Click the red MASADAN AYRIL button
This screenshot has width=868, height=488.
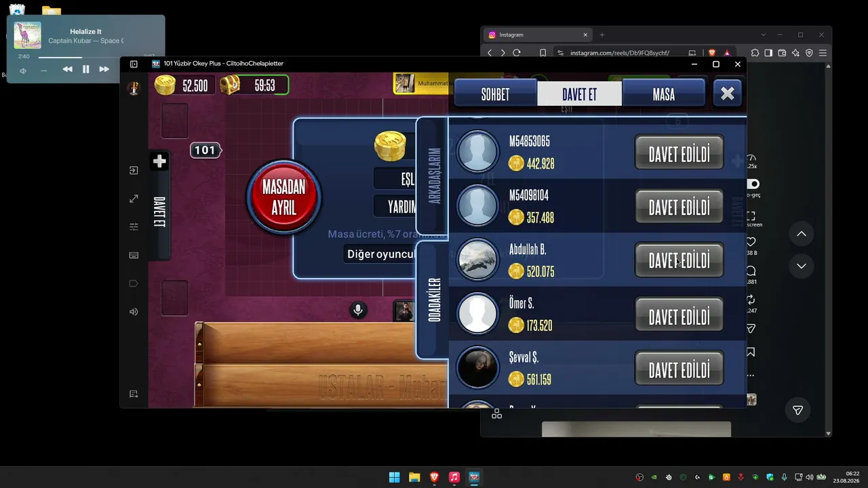(283, 197)
